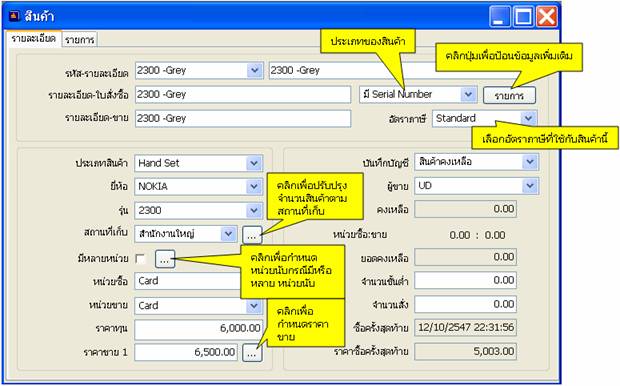The height and width of the screenshot is (386, 620).
Task: Open the รุ่น 2300 model dropdown
Action: coord(254,210)
